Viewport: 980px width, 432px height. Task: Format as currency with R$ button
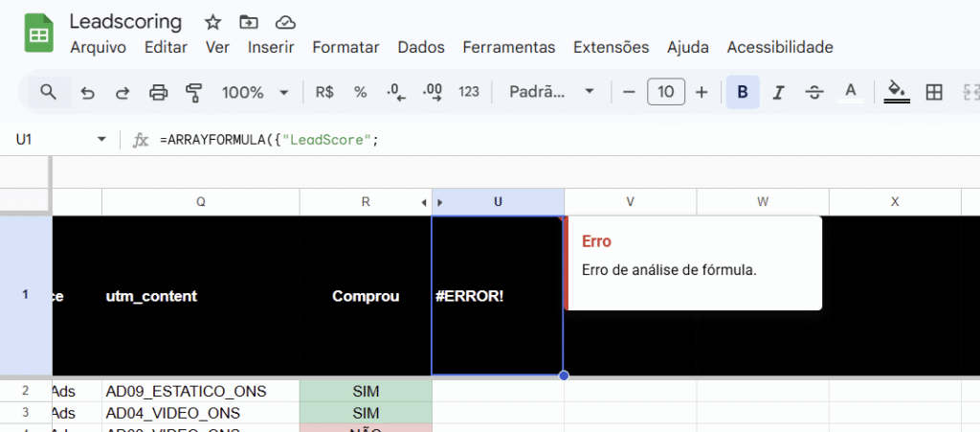point(324,92)
